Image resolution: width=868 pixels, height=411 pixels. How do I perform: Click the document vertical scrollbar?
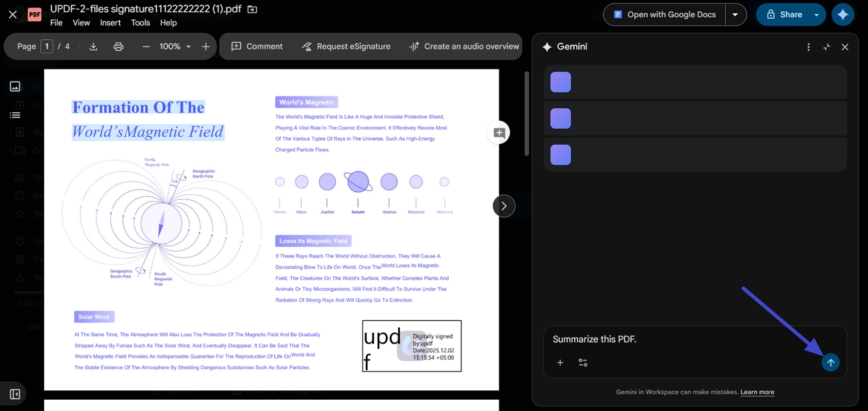(x=526, y=113)
